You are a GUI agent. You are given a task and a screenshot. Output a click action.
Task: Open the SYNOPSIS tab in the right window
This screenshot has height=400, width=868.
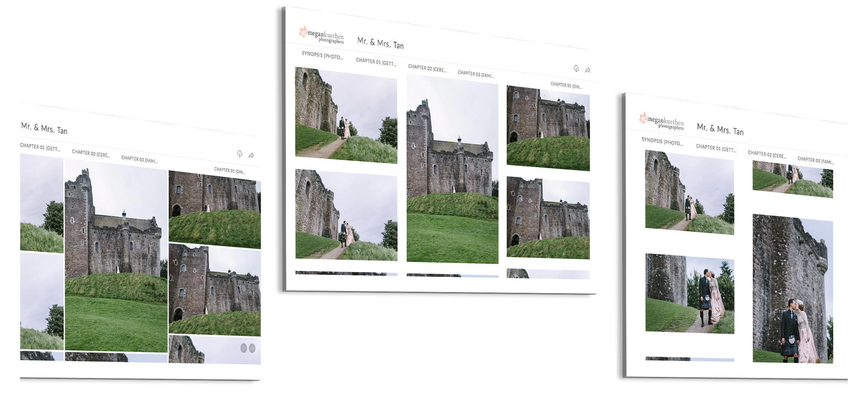pos(662,141)
